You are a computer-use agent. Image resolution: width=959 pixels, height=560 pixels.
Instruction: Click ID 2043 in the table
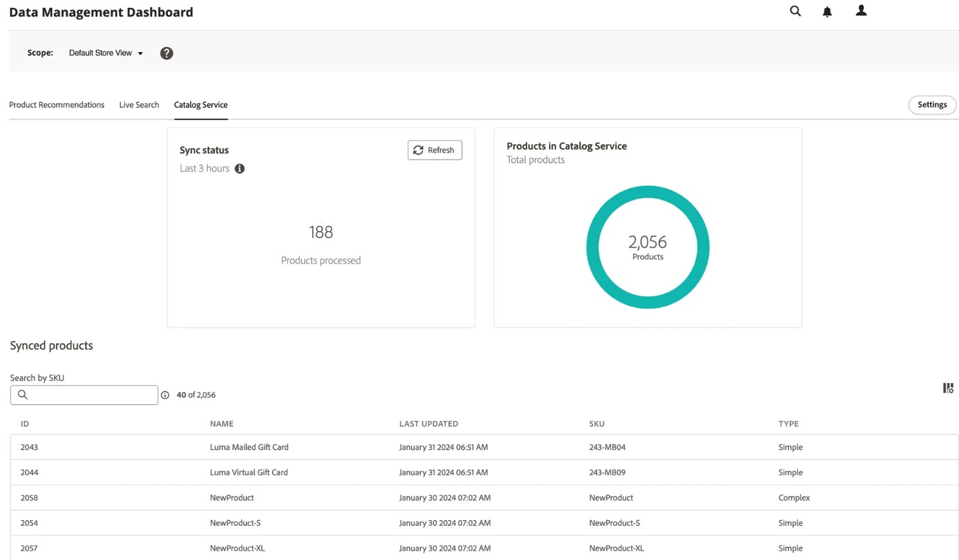(x=29, y=447)
